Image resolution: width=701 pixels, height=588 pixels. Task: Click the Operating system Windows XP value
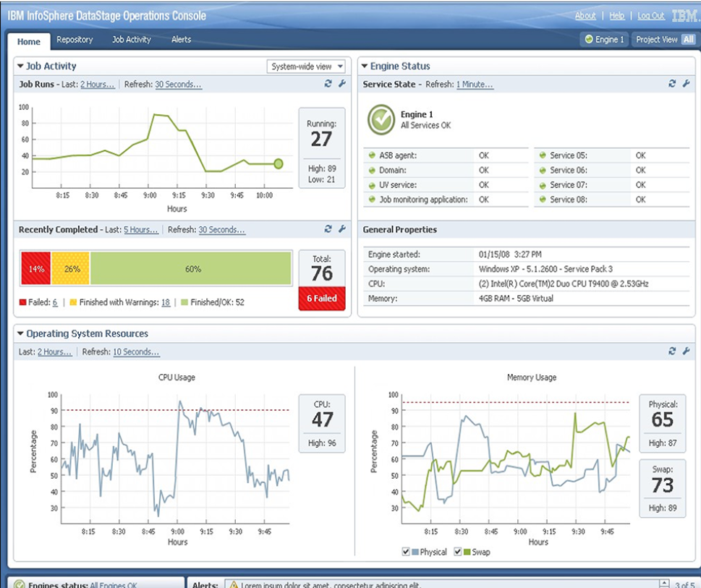545,268
